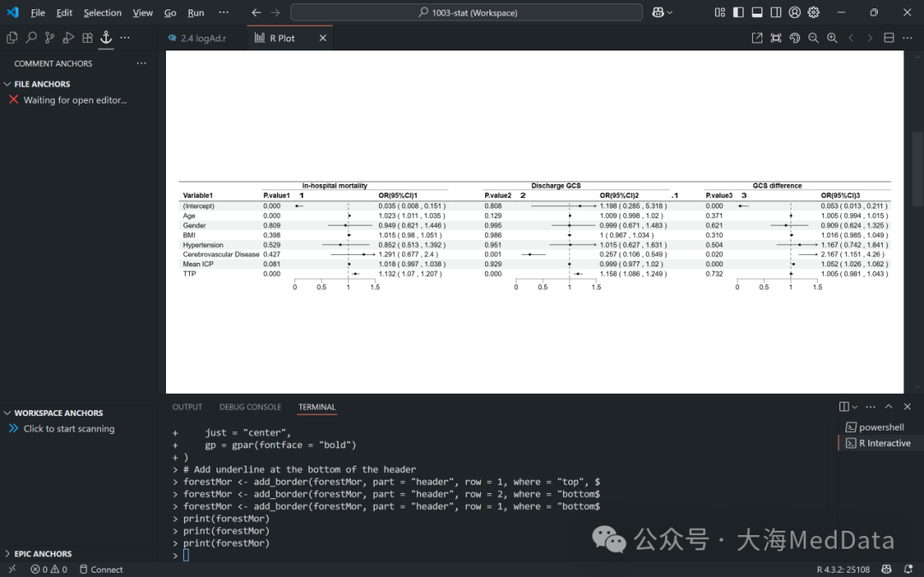This screenshot has height=577, width=924.
Task: Open the Search view icon
Action: 31,38
